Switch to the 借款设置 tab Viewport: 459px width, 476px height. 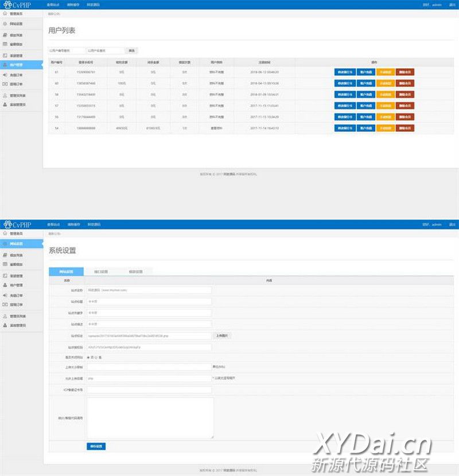(135, 271)
